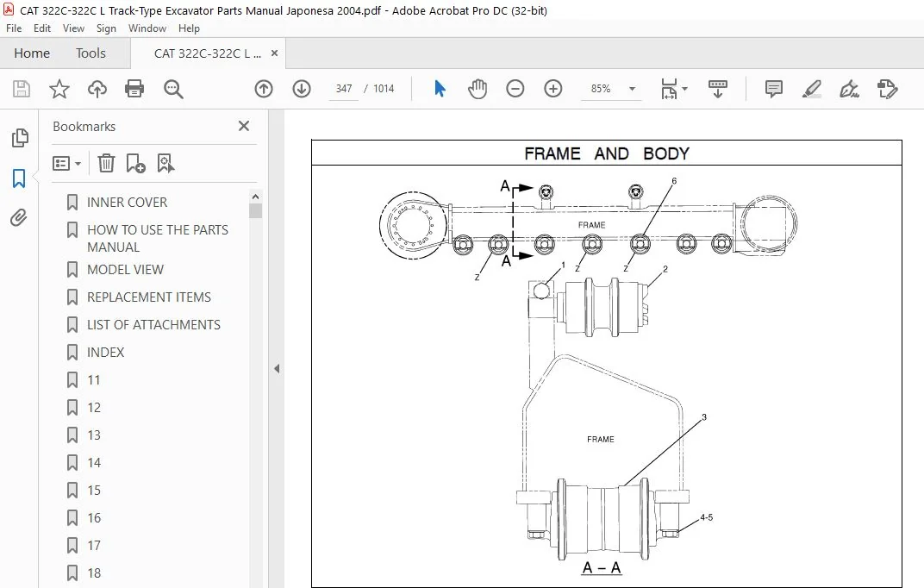
Task: Jump to bookmark 15
Action: 94,491
